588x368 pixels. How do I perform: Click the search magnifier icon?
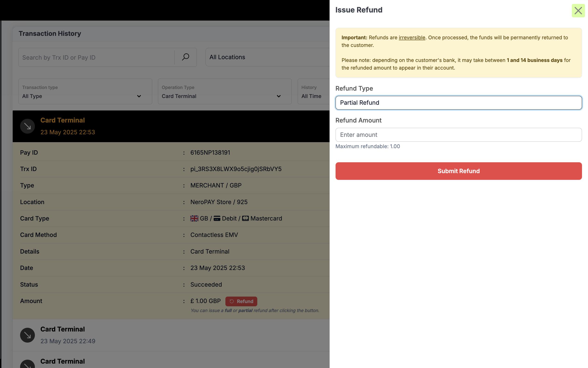coord(185,57)
